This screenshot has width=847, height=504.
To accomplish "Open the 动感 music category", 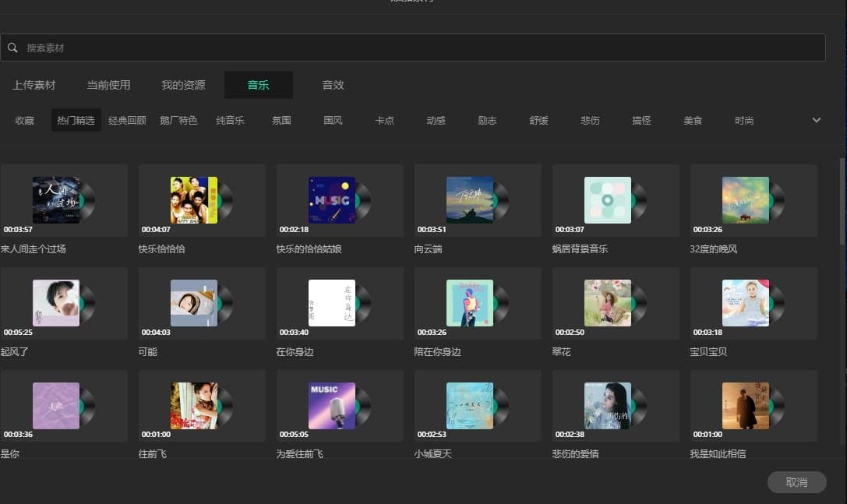I will point(436,121).
